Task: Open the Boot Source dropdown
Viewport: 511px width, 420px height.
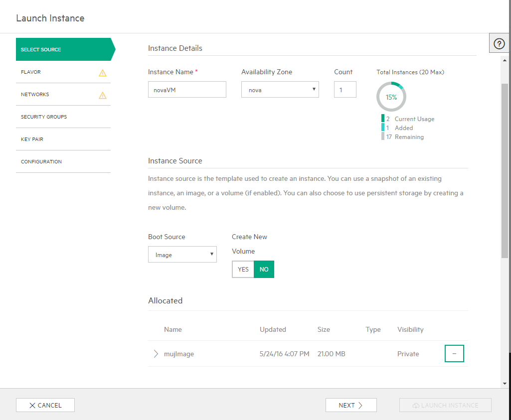Action: pyautogui.click(x=182, y=254)
